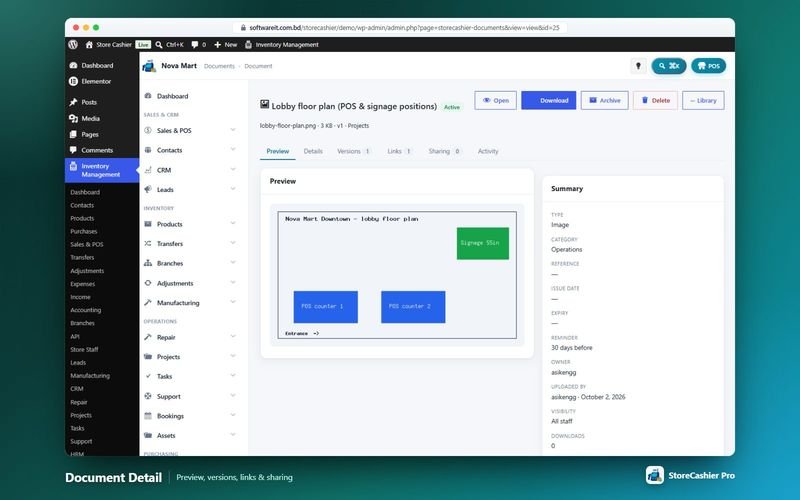Click the Nova Mart logo icon
Image resolution: width=800 pixels, height=500 pixels.
[x=149, y=66]
